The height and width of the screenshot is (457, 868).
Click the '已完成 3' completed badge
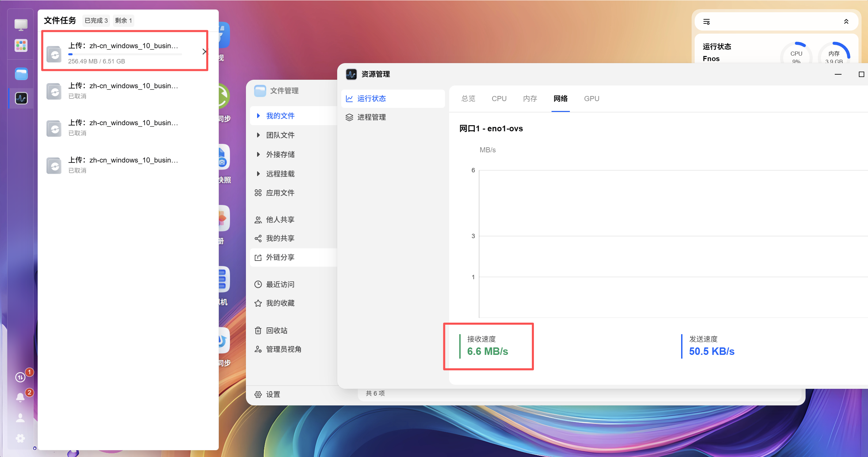[x=96, y=20]
